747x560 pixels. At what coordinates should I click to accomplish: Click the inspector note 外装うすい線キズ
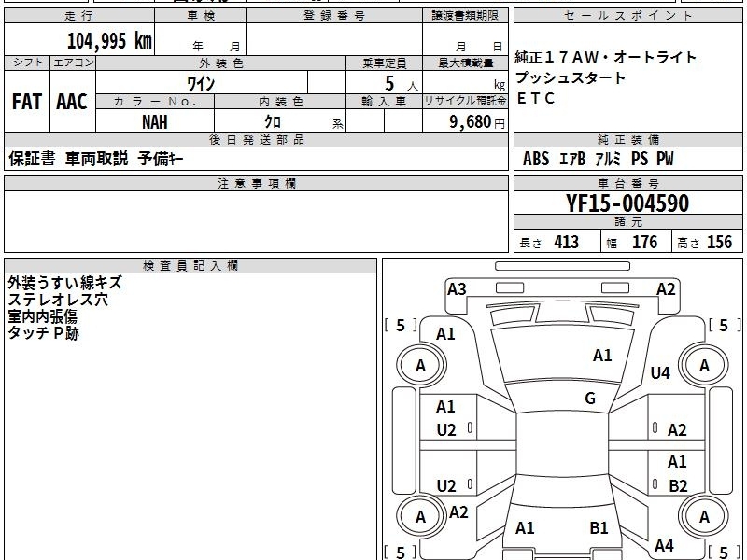click(64, 283)
